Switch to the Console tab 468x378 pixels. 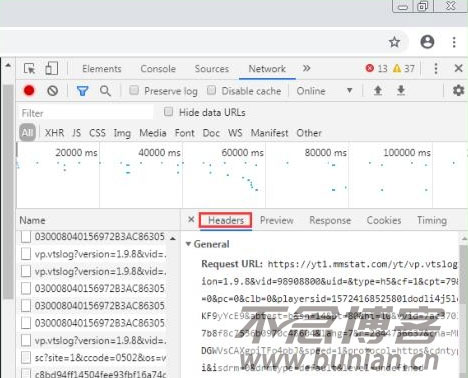[158, 69]
